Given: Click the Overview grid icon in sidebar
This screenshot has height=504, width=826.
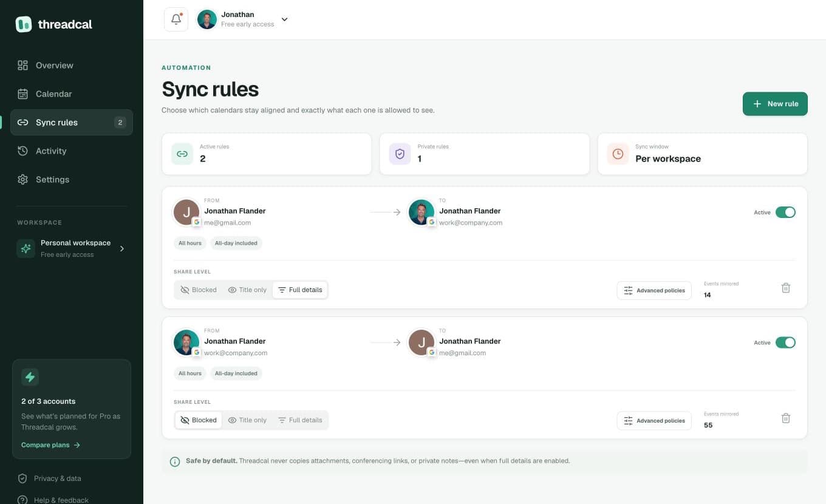Looking at the screenshot, I should click(22, 65).
